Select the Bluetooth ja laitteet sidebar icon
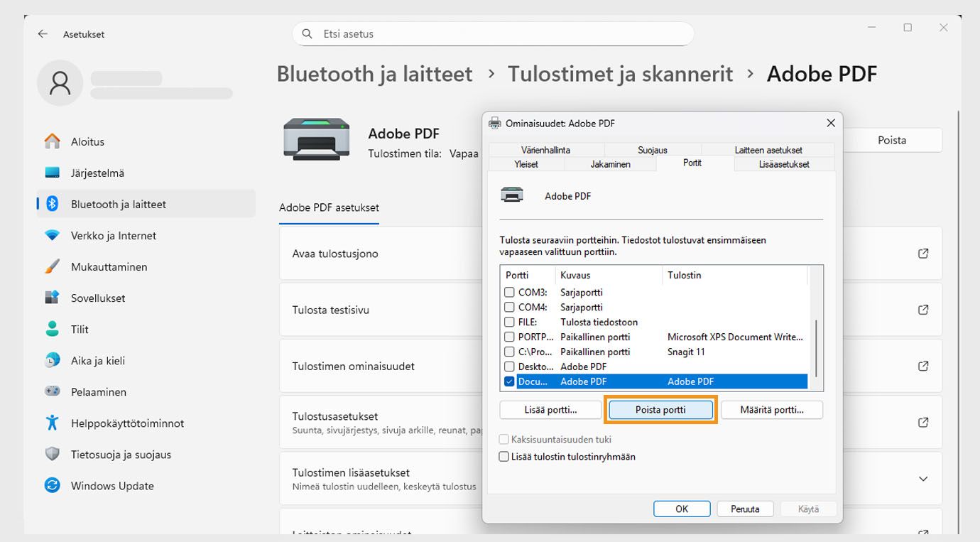 click(x=52, y=204)
